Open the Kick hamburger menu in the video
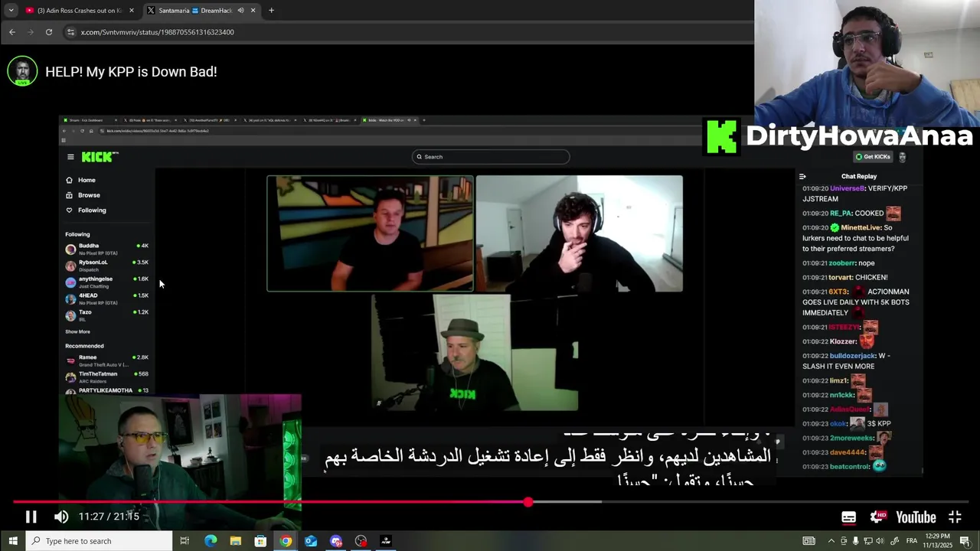 (70, 157)
